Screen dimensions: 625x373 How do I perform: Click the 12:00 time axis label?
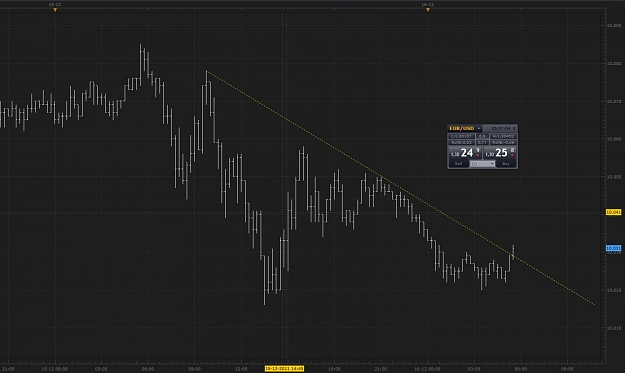[241, 369]
